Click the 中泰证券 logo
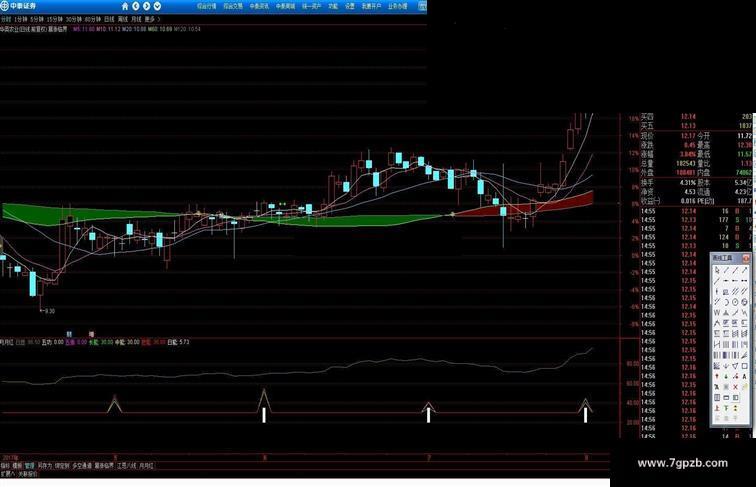This screenshot has height=487, width=756. pyautogui.click(x=18, y=6)
